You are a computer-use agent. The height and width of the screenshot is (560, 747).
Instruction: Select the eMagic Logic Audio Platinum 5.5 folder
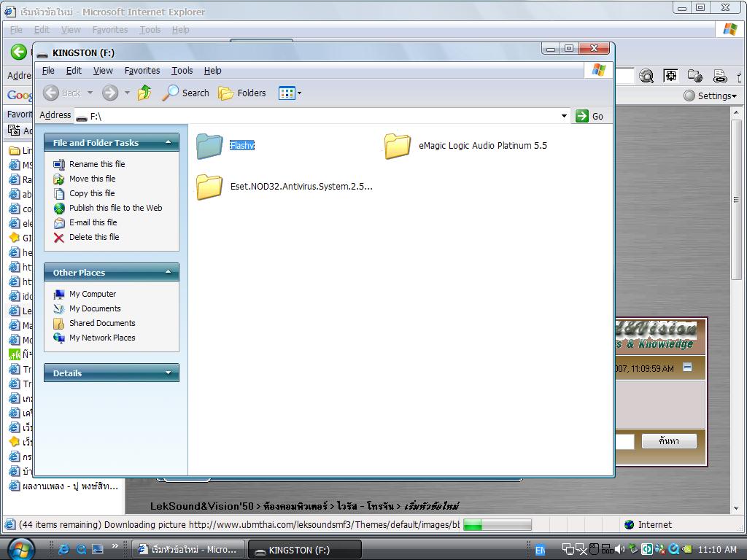[466, 146]
